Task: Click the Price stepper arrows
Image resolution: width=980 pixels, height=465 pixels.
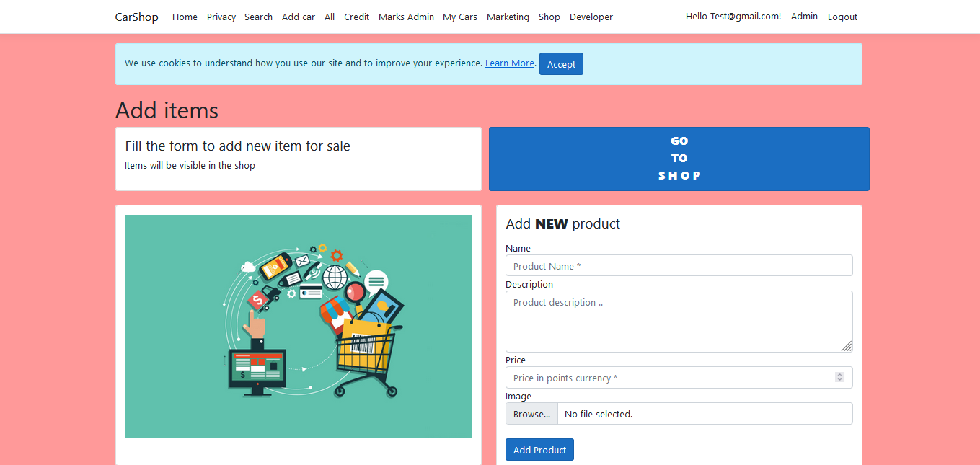Action: click(839, 377)
